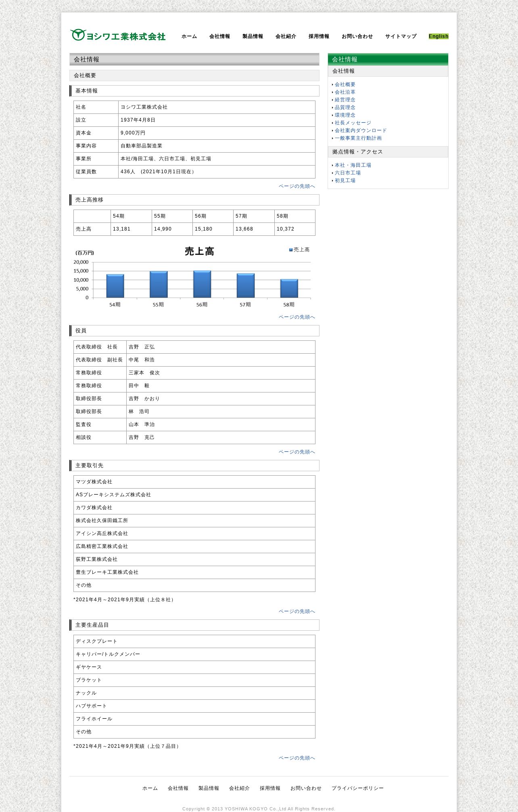Click ページの先頭へ below the 主要取引先 table

297,611
